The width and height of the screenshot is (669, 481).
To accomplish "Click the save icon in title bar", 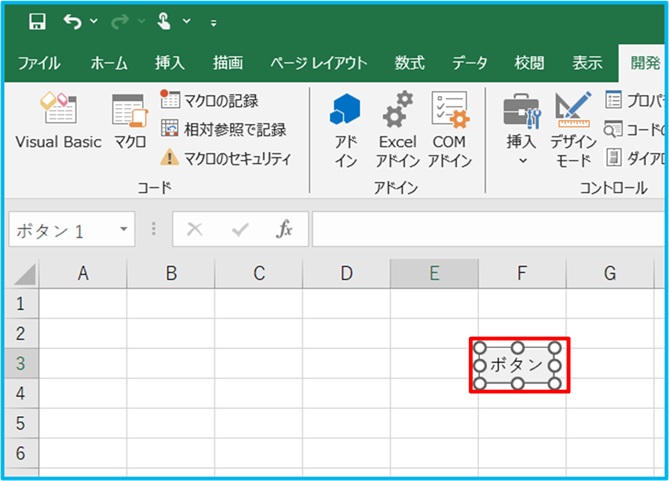I will 37,21.
